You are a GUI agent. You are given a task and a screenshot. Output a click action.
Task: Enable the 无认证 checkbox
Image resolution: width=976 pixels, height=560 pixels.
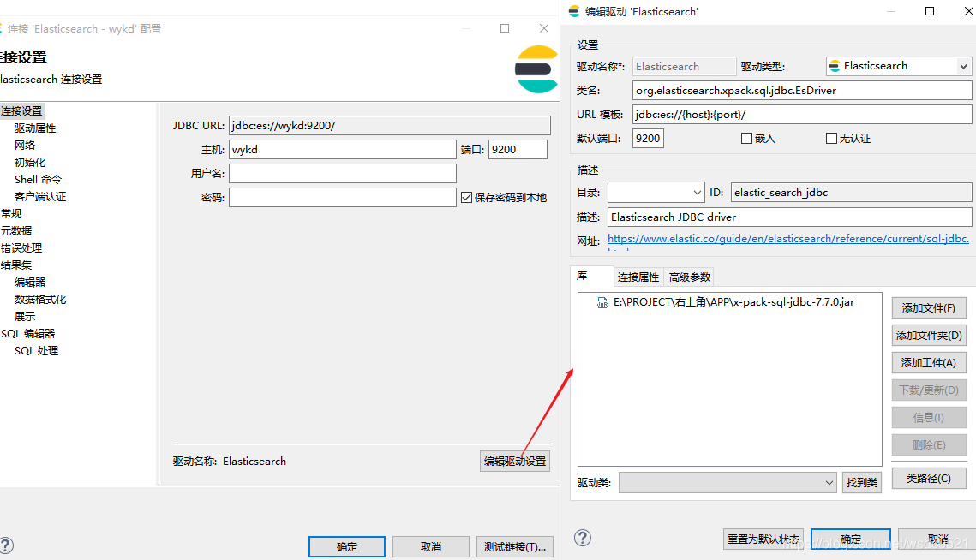tap(831, 138)
